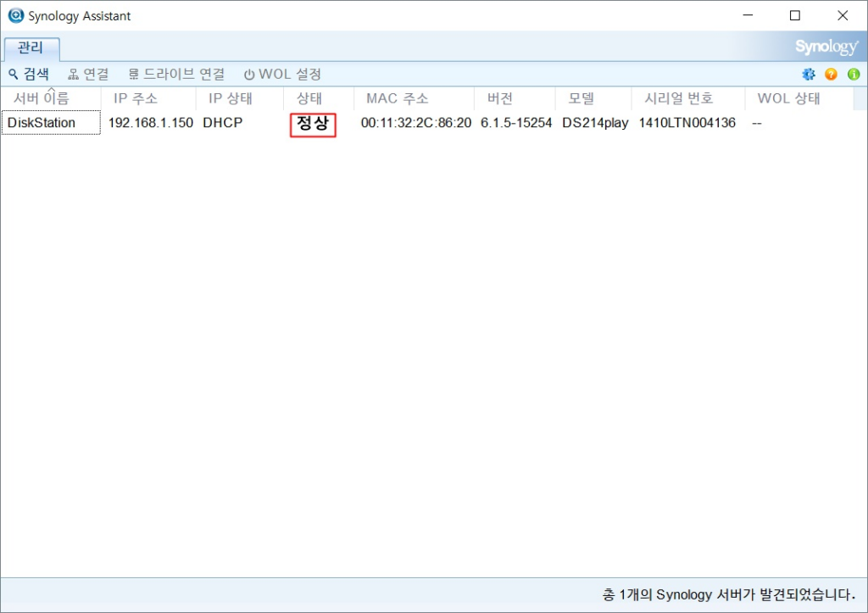Sort by WOL 상태 column header
Image resolution: width=868 pixels, height=613 pixels.
pyautogui.click(x=799, y=98)
